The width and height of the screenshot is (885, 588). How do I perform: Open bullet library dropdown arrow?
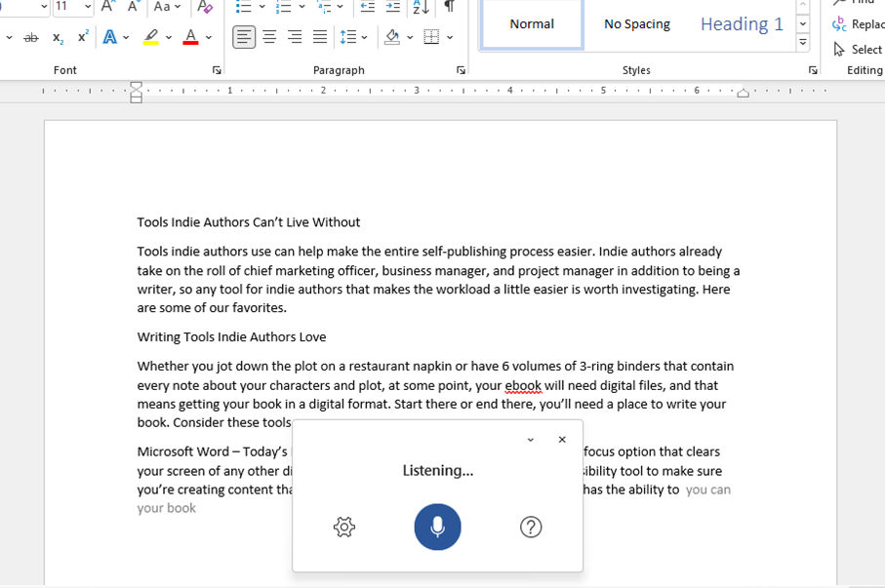pos(261,7)
